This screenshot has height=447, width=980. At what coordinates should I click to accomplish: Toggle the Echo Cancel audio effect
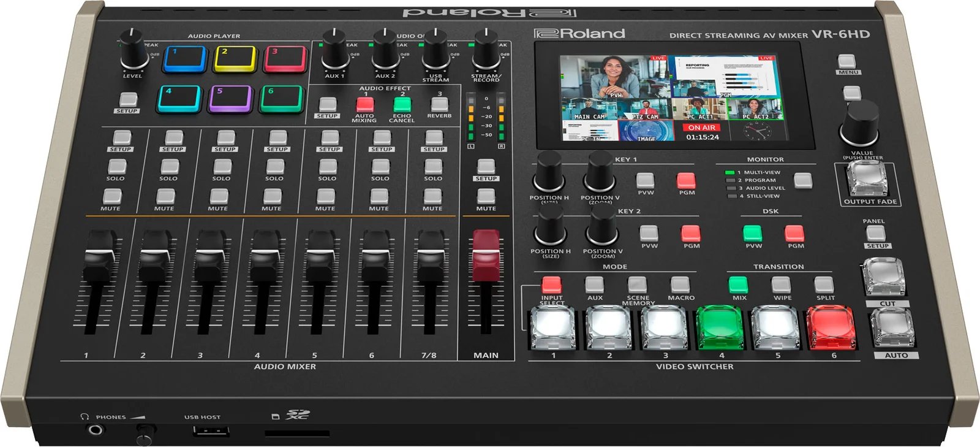tap(402, 104)
